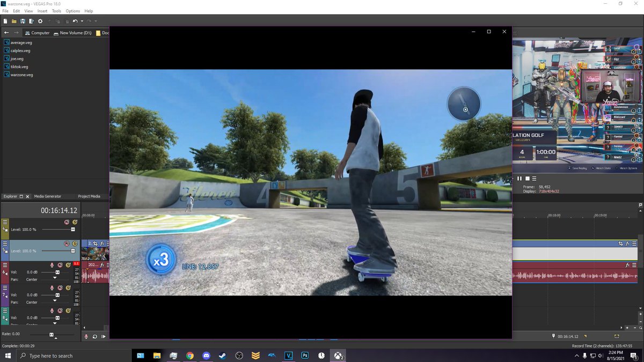Toggle Loop Playback icon
The height and width of the screenshot is (362, 644).
pyautogui.click(x=94, y=336)
